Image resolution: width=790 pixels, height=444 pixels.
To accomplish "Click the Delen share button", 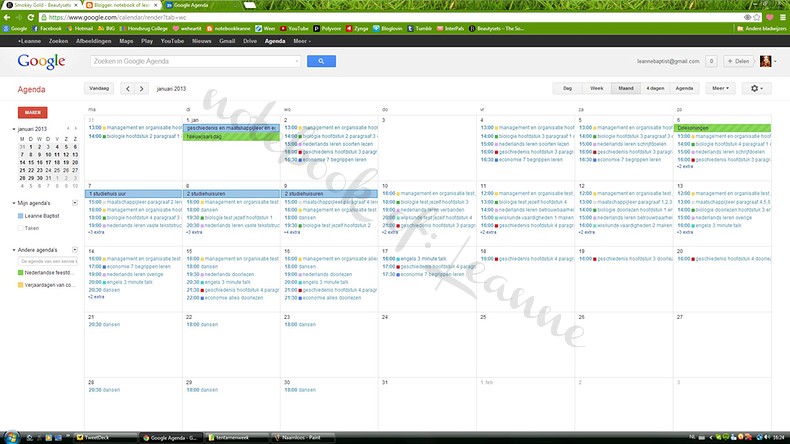I will 739,61.
